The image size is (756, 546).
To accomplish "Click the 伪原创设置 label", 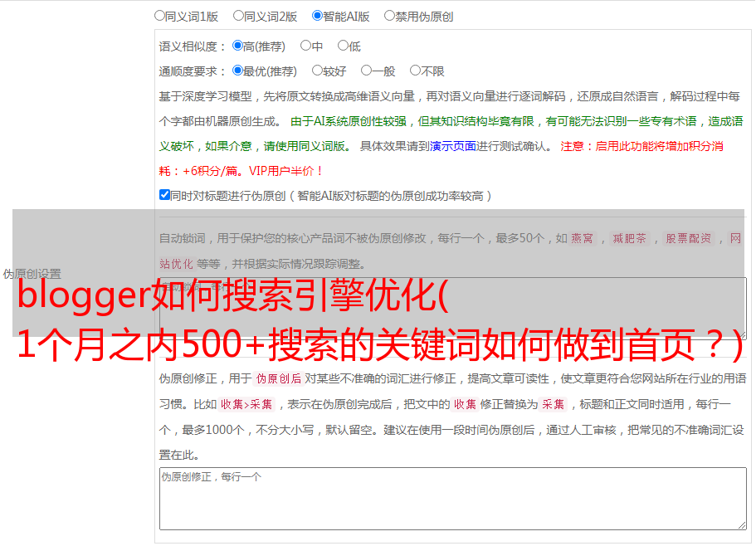I will click(32, 274).
